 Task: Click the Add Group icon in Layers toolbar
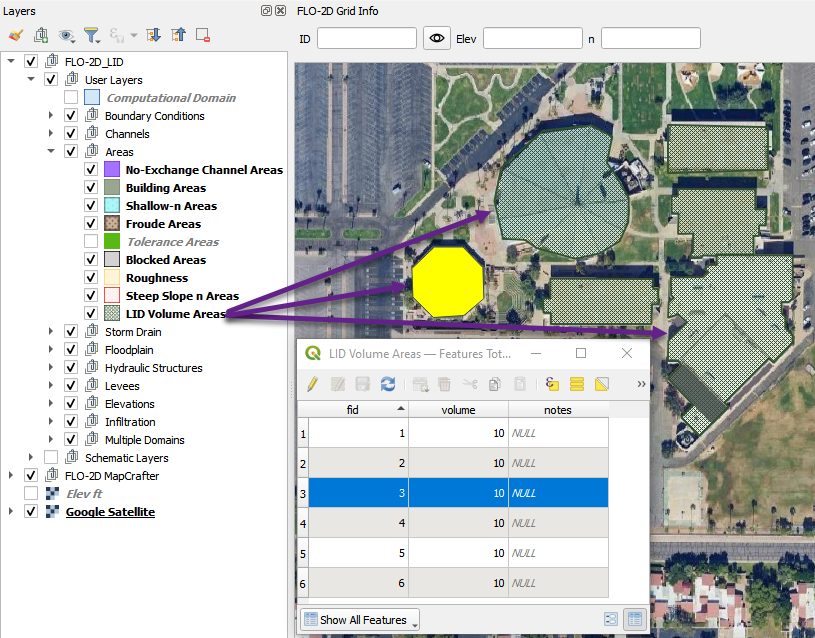pos(42,35)
